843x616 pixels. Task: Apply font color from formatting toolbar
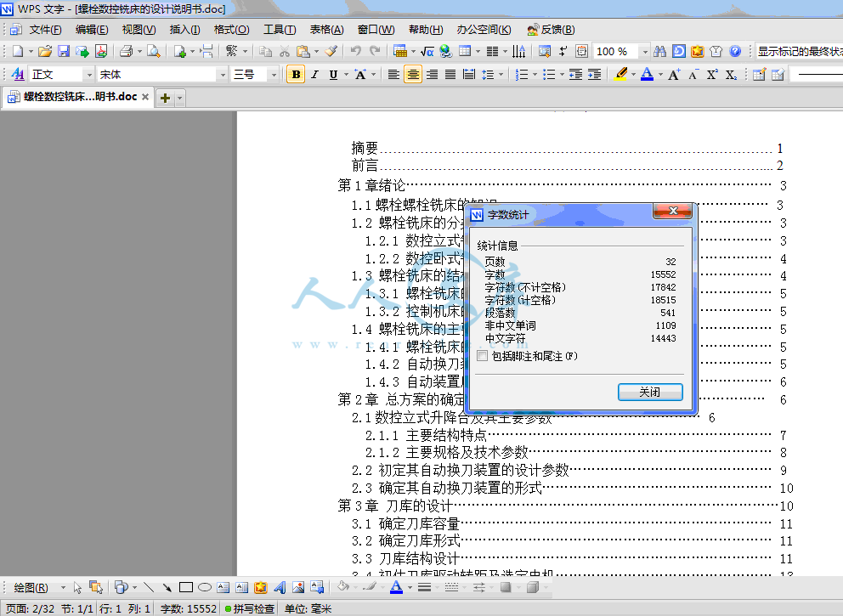point(647,74)
